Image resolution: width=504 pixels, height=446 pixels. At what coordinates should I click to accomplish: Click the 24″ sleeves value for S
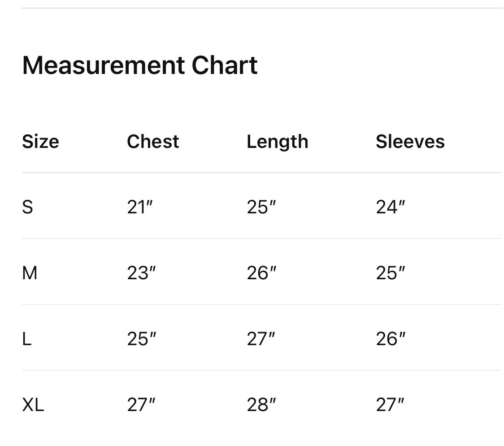[x=391, y=207]
